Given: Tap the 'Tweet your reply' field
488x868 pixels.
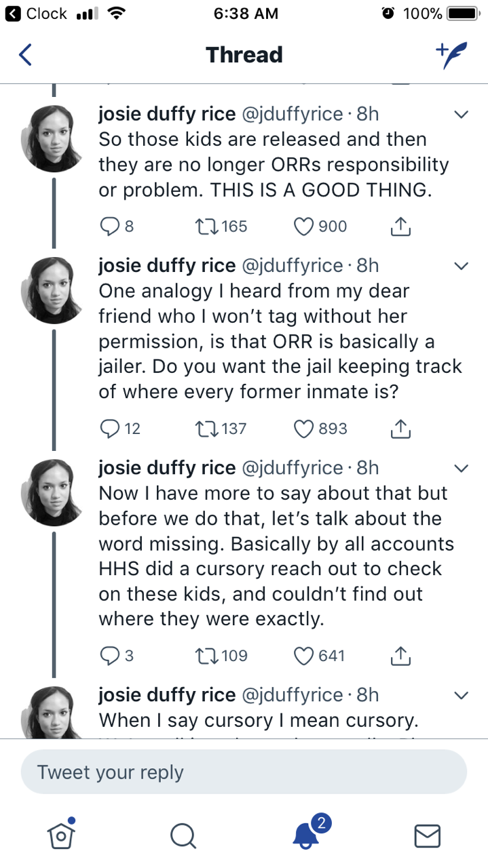Looking at the screenshot, I should pos(244,772).
